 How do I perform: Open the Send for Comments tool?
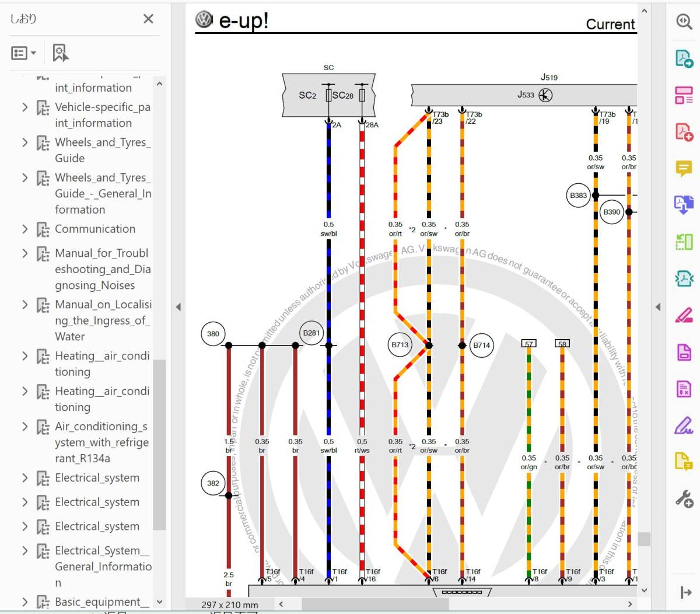pos(684,462)
